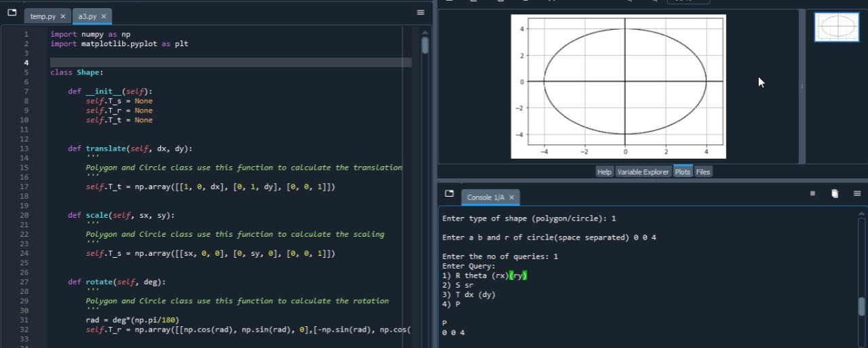This screenshot has height=348, width=868.
Task: Click the 'self.T_s = None' line
Action: tap(119, 100)
